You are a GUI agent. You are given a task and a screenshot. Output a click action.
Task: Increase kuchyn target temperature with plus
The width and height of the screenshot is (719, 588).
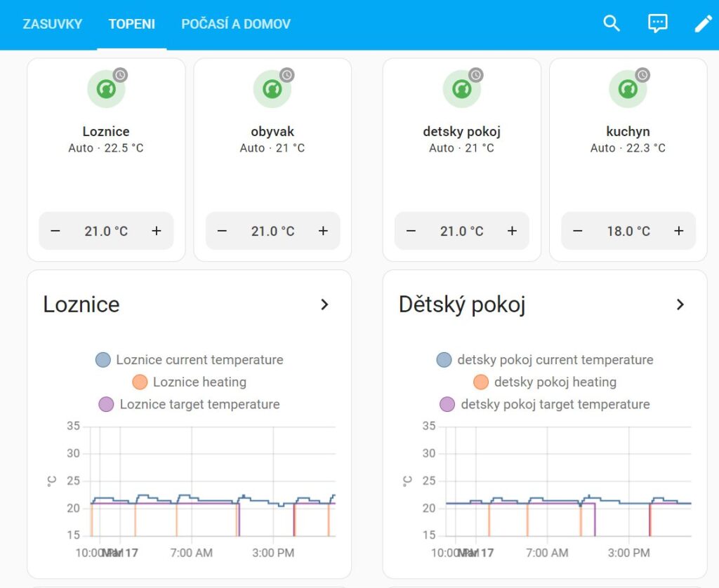pyautogui.click(x=679, y=231)
